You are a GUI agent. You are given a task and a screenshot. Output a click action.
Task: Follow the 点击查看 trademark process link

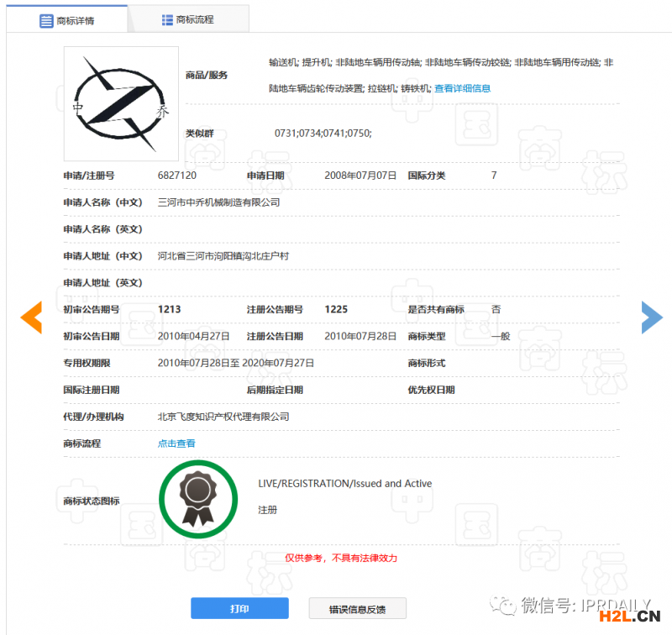pos(176,443)
